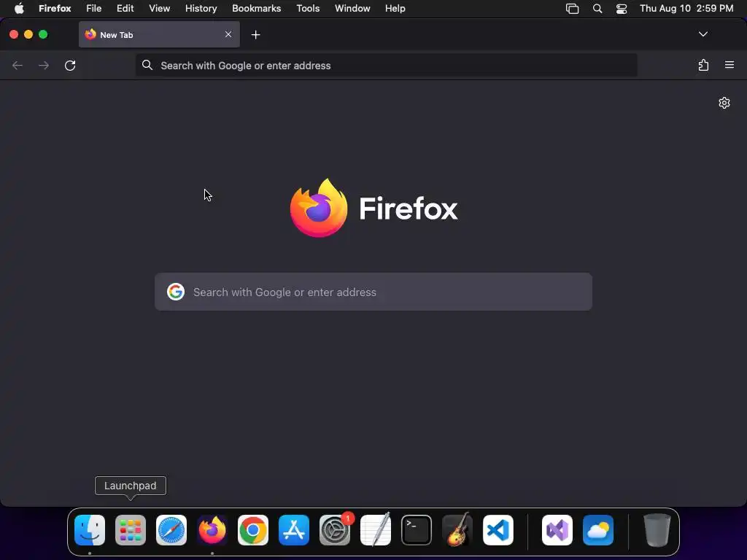This screenshot has height=560, width=747.
Task: Go forward using the forward arrow
Action: 44,65
